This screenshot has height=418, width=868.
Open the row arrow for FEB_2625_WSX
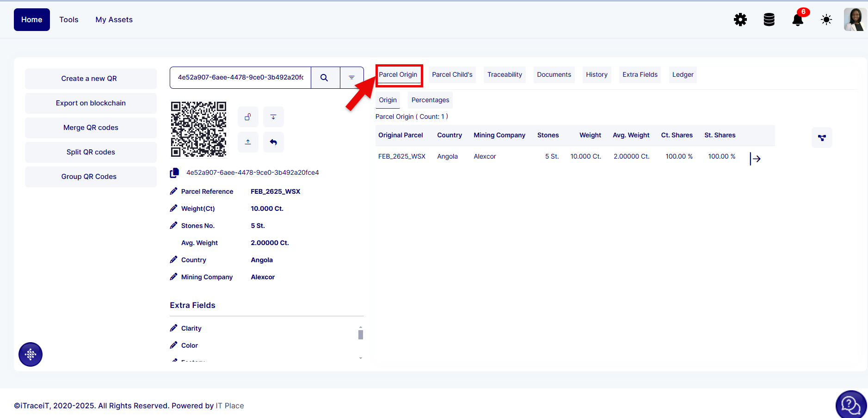pyautogui.click(x=755, y=159)
